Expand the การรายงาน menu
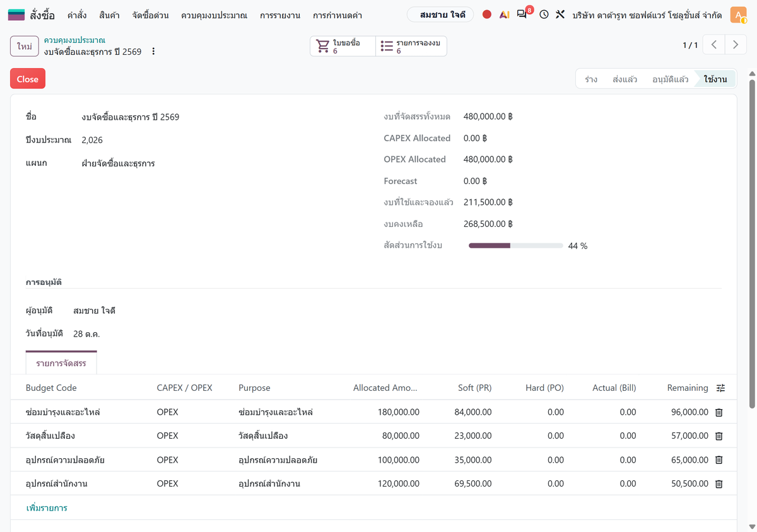The width and height of the screenshot is (757, 532). point(280,14)
